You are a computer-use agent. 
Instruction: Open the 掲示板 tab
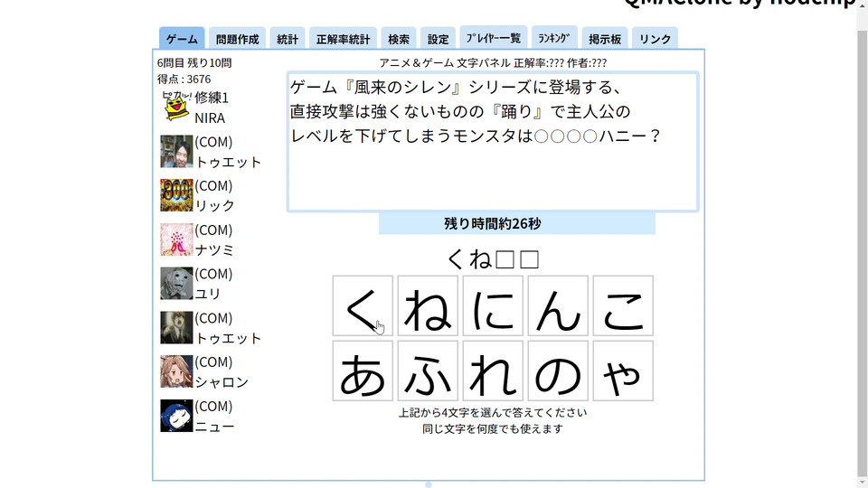click(x=605, y=39)
